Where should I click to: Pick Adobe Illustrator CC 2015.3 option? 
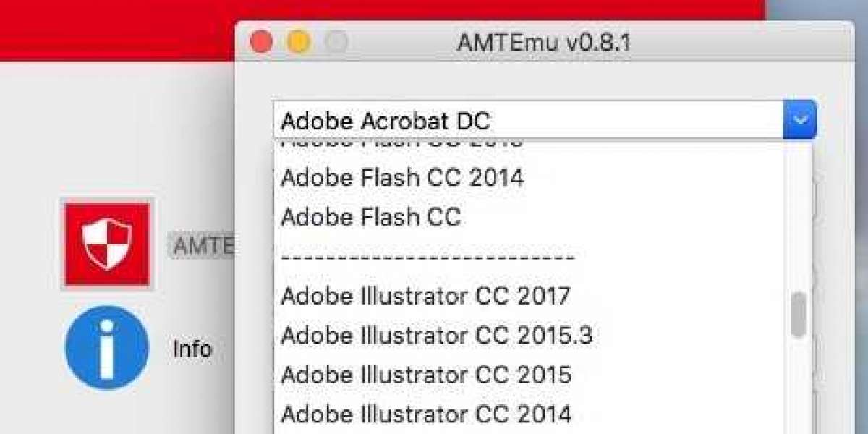click(436, 335)
